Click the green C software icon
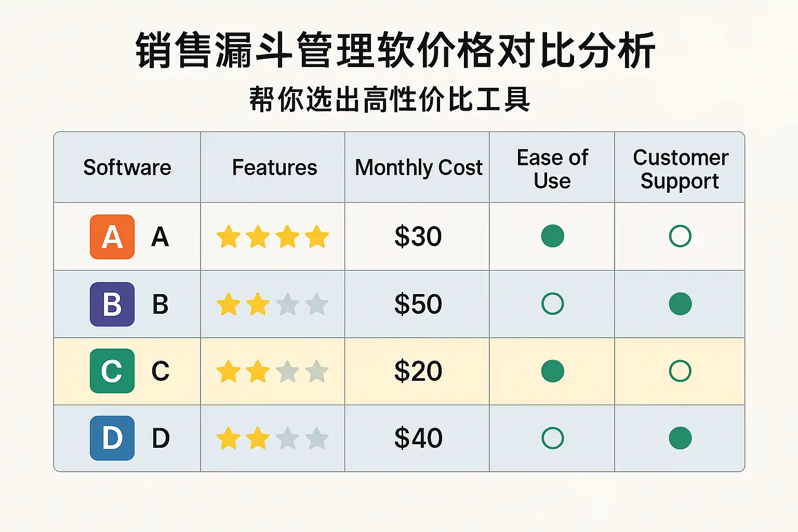The width and height of the screenshot is (798, 532). 112,371
